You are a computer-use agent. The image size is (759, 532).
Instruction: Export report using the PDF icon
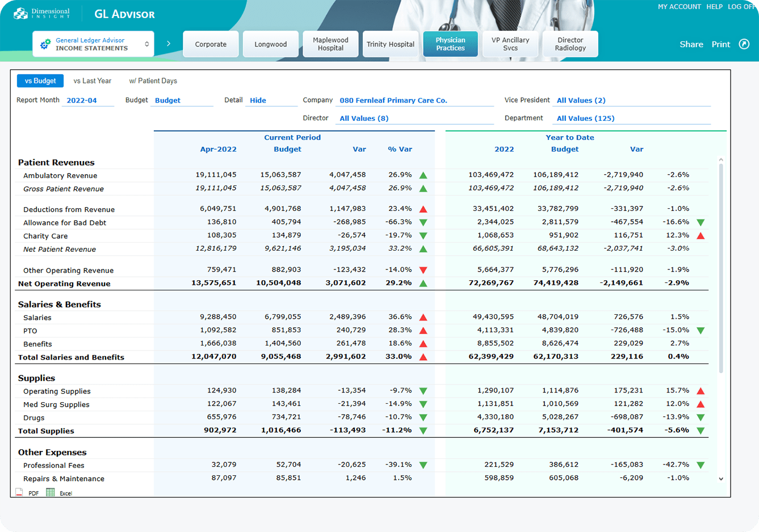[20, 493]
